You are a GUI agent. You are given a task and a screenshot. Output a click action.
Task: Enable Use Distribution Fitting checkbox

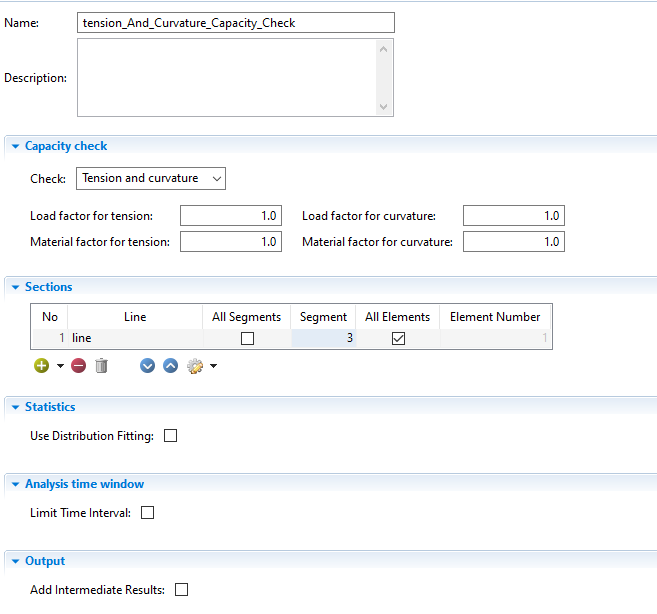point(170,436)
